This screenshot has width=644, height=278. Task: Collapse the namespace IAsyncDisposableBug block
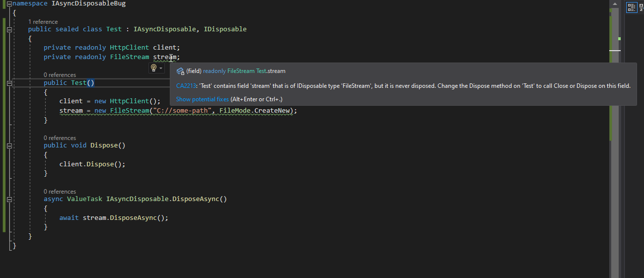9,4
